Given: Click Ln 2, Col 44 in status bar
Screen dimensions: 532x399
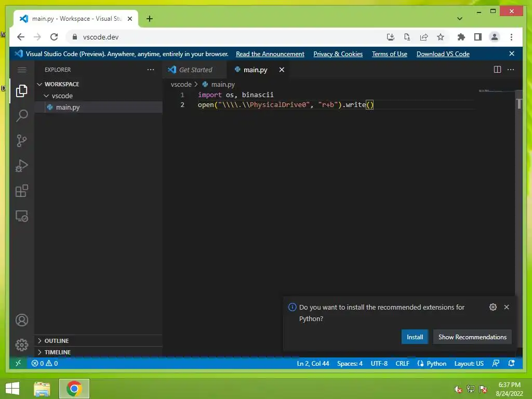Looking at the screenshot, I should point(313,363).
